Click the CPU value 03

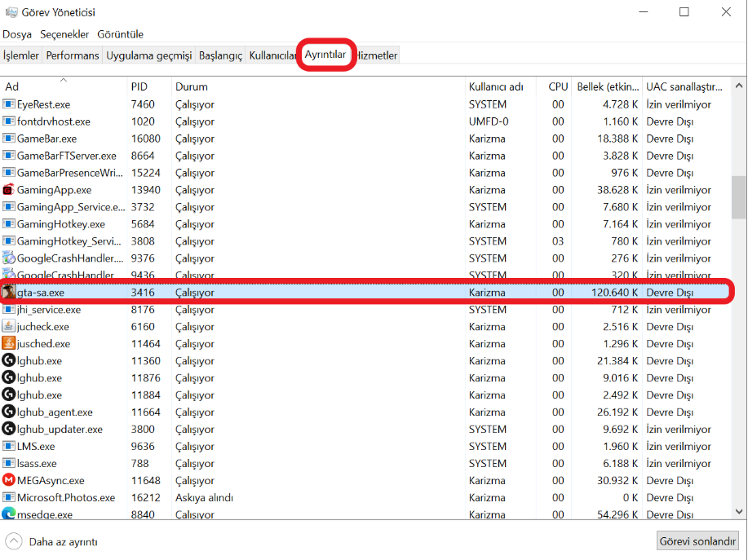[558, 241]
